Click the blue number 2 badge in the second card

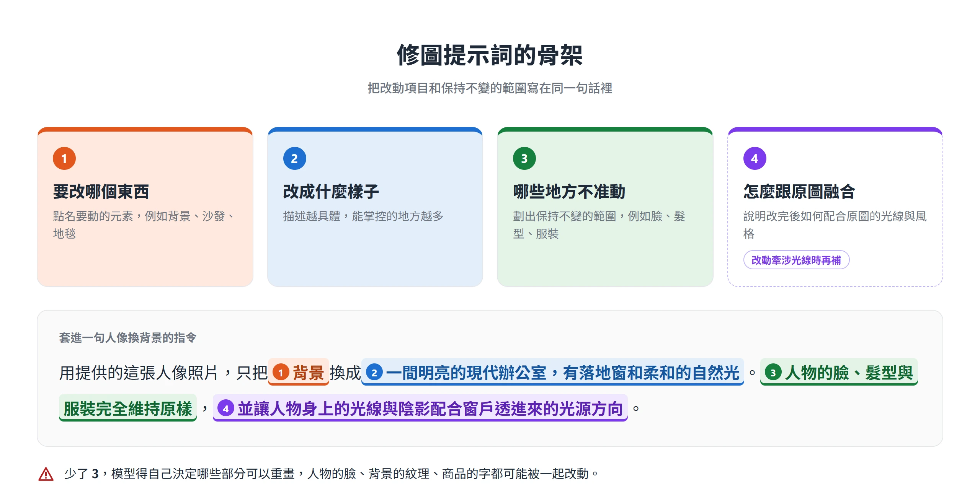tap(294, 158)
